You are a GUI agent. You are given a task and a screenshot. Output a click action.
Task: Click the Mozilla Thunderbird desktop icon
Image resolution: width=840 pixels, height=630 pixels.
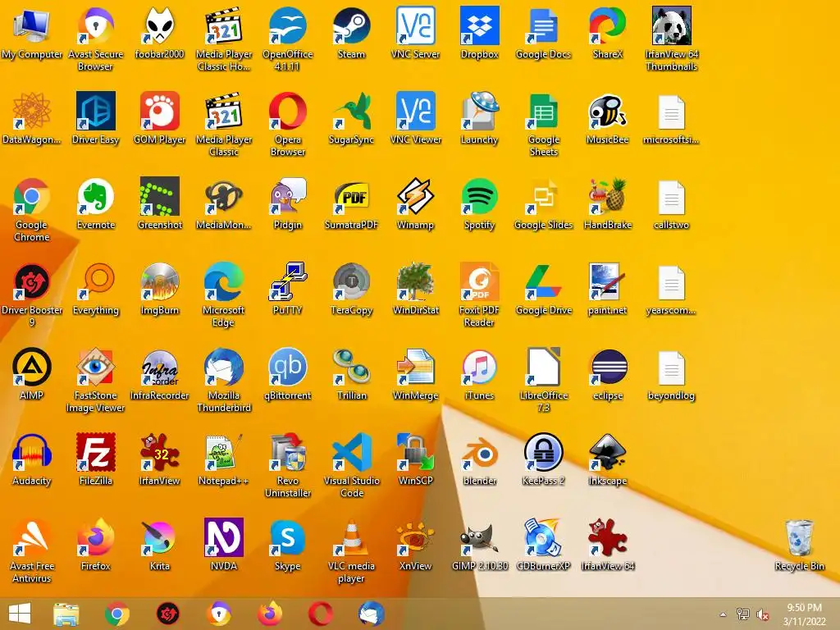coord(223,367)
